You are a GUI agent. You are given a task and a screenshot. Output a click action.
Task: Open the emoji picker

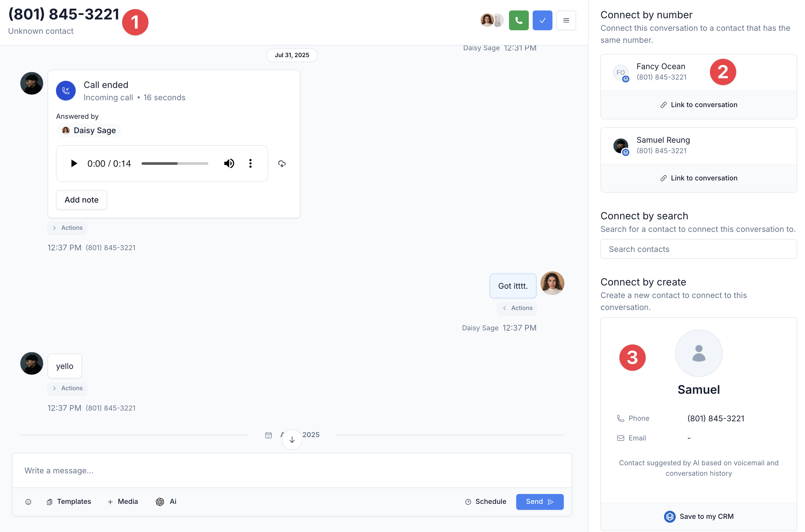(x=28, y=502)
